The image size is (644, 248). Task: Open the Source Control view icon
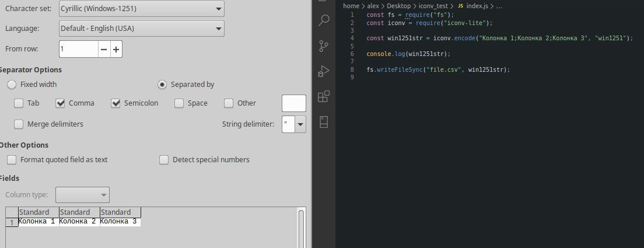coord(324,46)
